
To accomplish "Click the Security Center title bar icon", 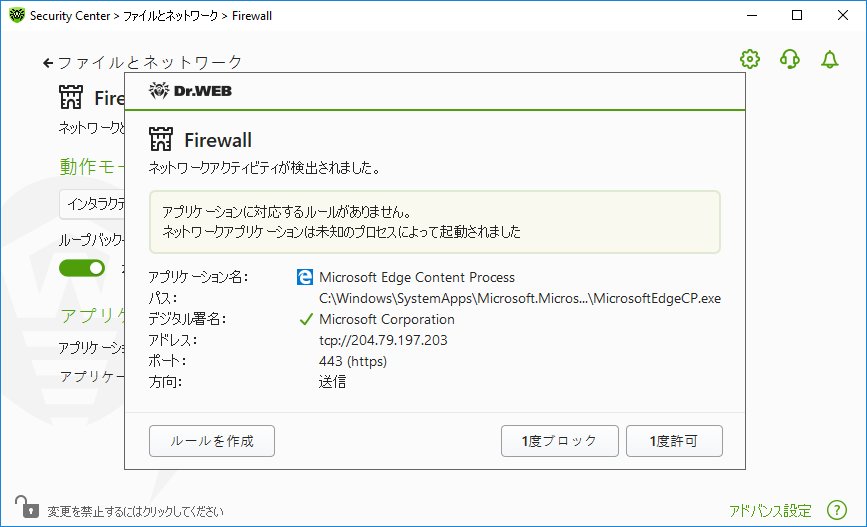I will pyautogui.click(x=14, y=16).
